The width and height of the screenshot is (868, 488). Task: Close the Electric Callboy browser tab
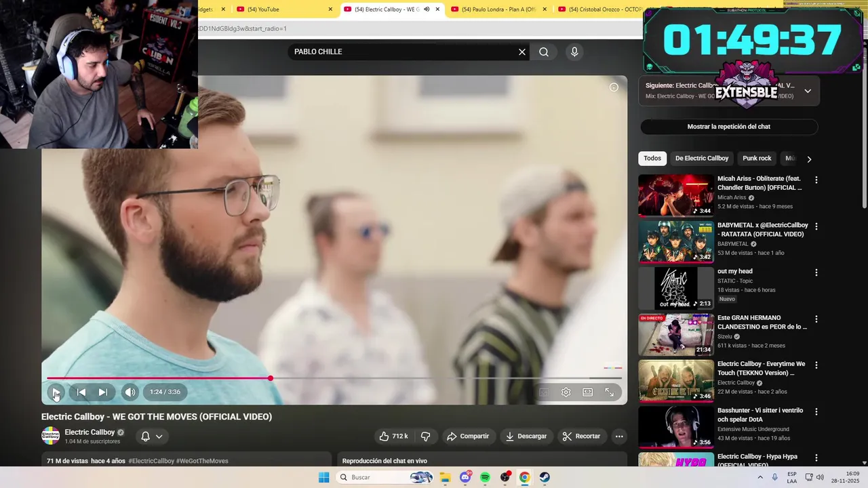pos(437,9)
